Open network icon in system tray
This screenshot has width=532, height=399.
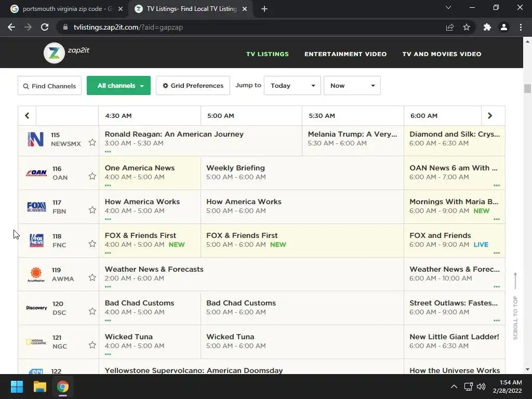pyautogui.click(x=469, y=387)
